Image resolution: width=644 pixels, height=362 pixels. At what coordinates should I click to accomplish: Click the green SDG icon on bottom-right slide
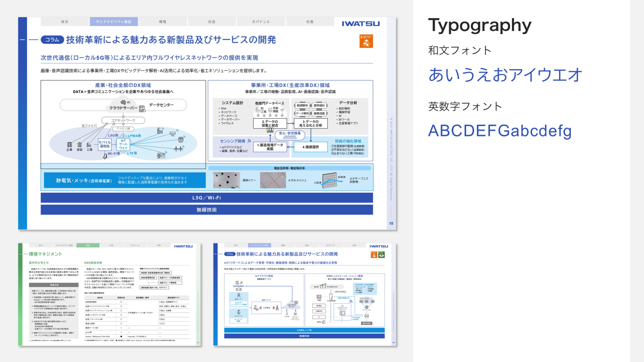(x=381, y=255)
